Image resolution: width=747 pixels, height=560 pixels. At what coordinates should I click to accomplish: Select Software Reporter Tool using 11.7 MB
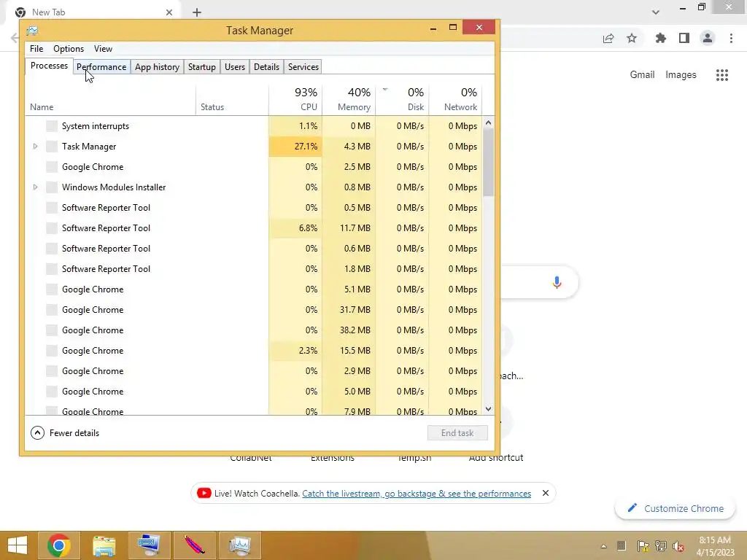[253, 228]
